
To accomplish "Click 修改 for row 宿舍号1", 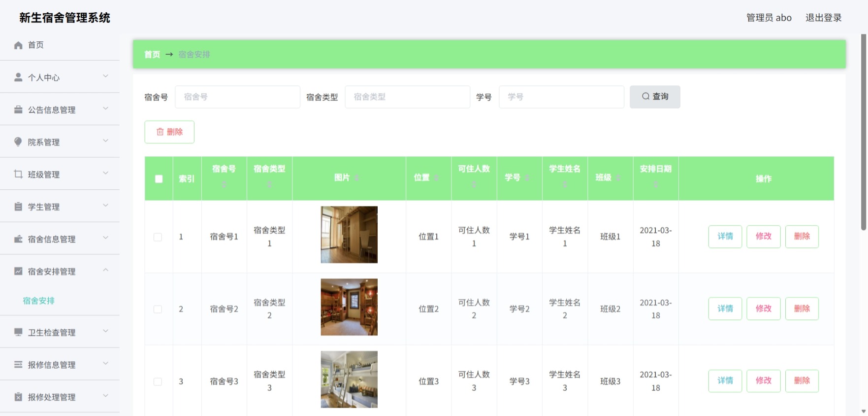I will tap(764, 237).
